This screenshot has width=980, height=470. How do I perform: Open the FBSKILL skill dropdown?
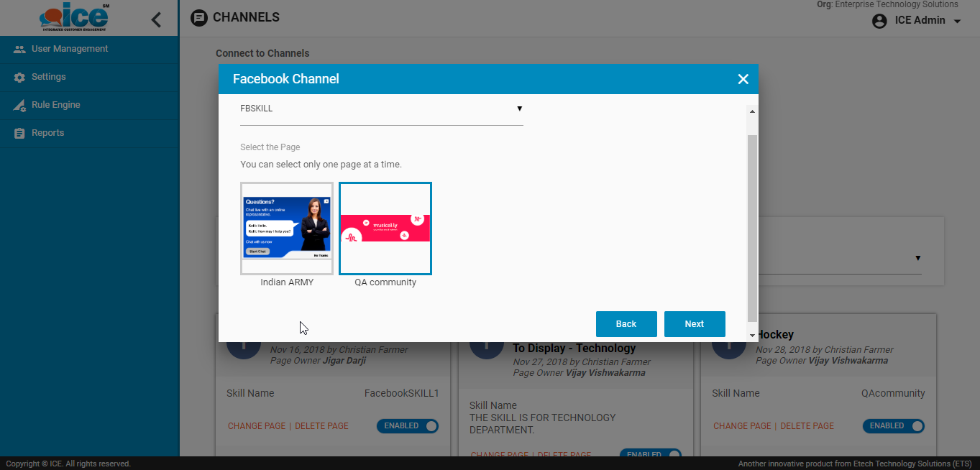pyautogui.click(x=381, y=109)
